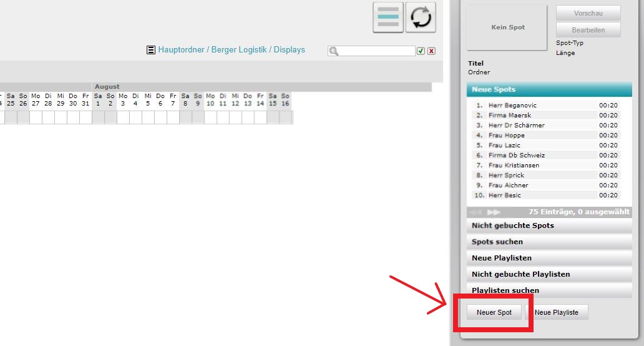Click the Bearbeiten button
644x346 pixels.
tap(588, 30)
